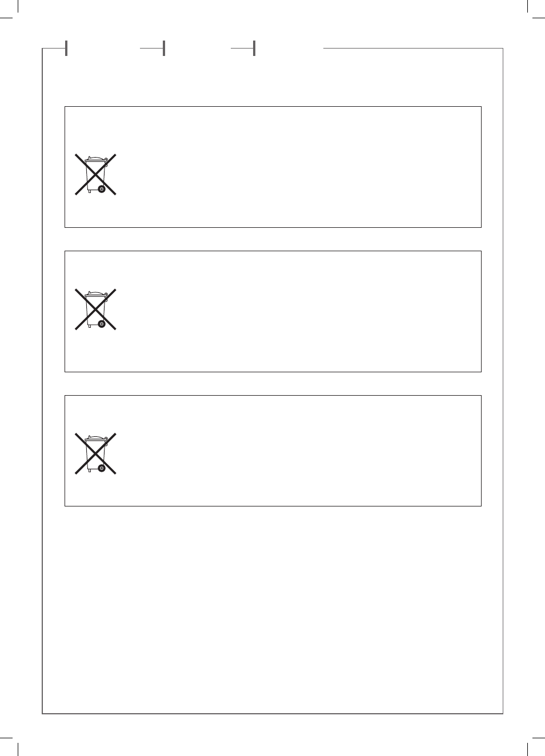Select the second vertical tab divider in the header
Image resolution: width=545 pixels, height=756 pixels.
tap(164, 49)
